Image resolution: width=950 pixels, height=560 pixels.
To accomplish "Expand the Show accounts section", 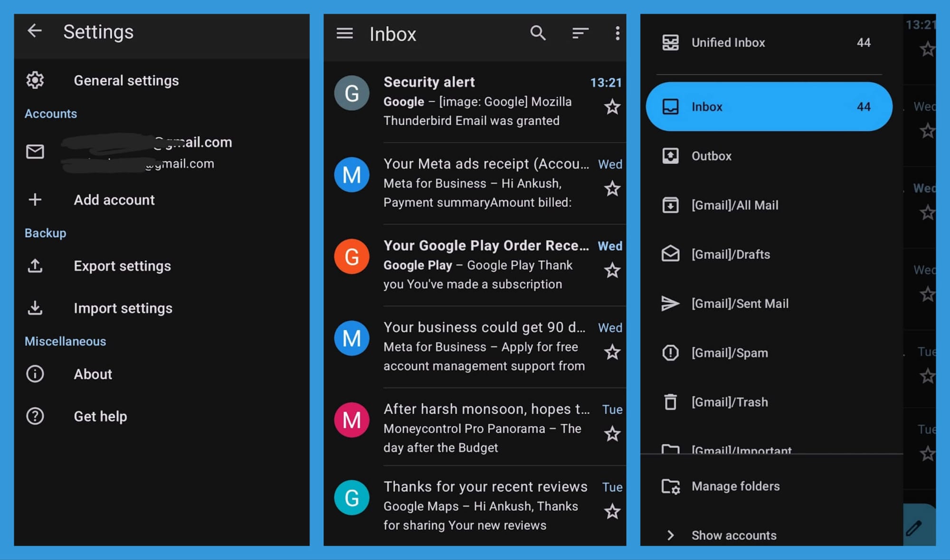I will [x=734, y=535].
